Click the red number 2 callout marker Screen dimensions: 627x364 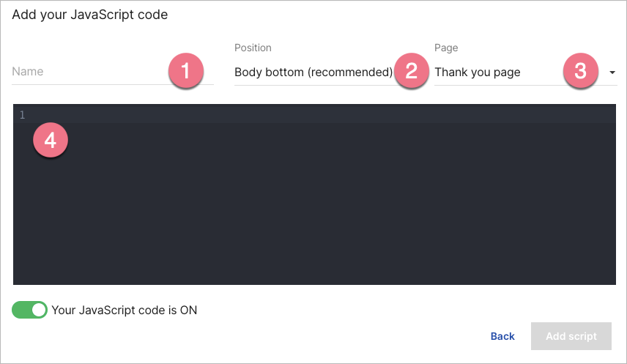tap(411, 71)
